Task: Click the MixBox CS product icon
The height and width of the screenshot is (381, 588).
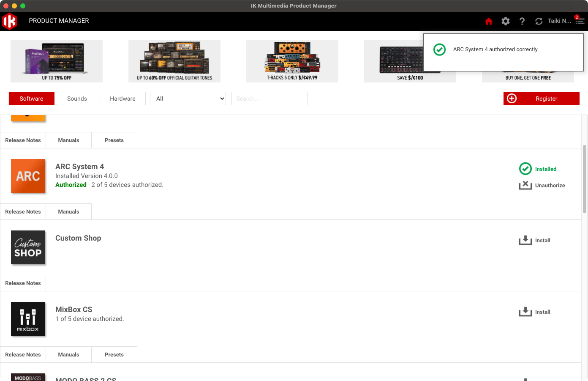Action: tap(28, 319)
